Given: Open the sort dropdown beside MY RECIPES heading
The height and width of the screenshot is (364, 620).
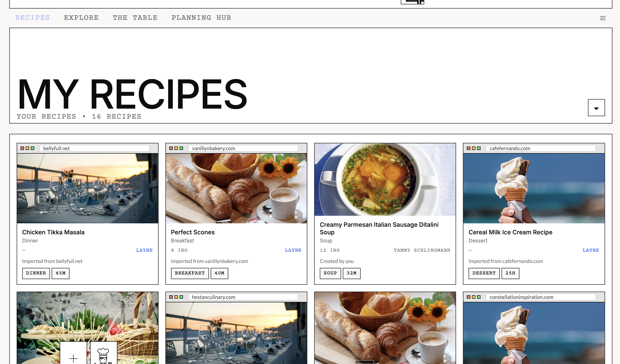Looking at the screenshot, I should pyautogui.click(x=596, y=107).
